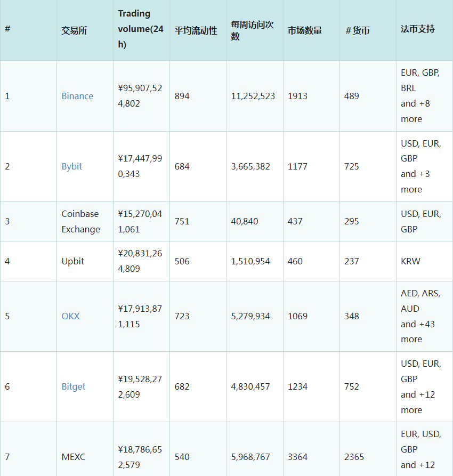Select market count 3364
The width and height of the screenshot is (453, 476).
[x=297, y=457]
